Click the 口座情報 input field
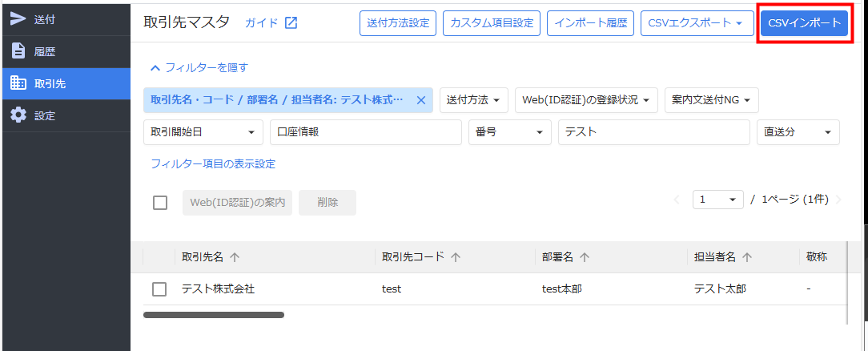868x351 pixels. 366,132
